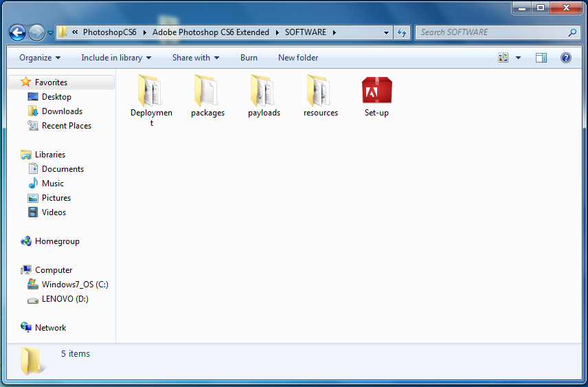
Task: Open the Organize menu
Action: click(40, 58)
